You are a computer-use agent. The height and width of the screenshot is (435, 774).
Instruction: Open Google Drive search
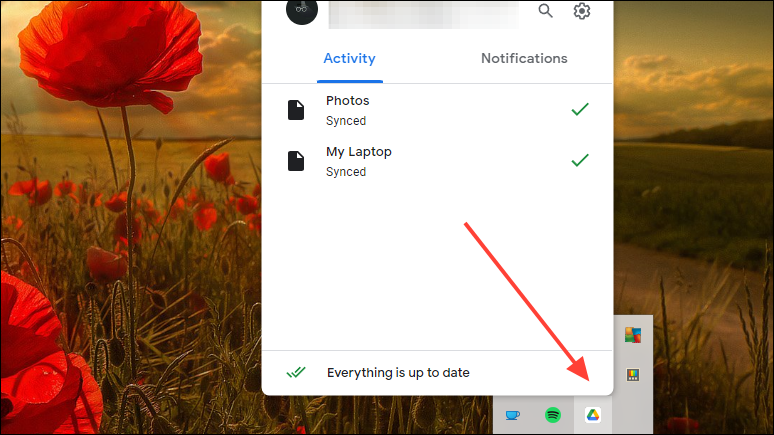(545, 10)
